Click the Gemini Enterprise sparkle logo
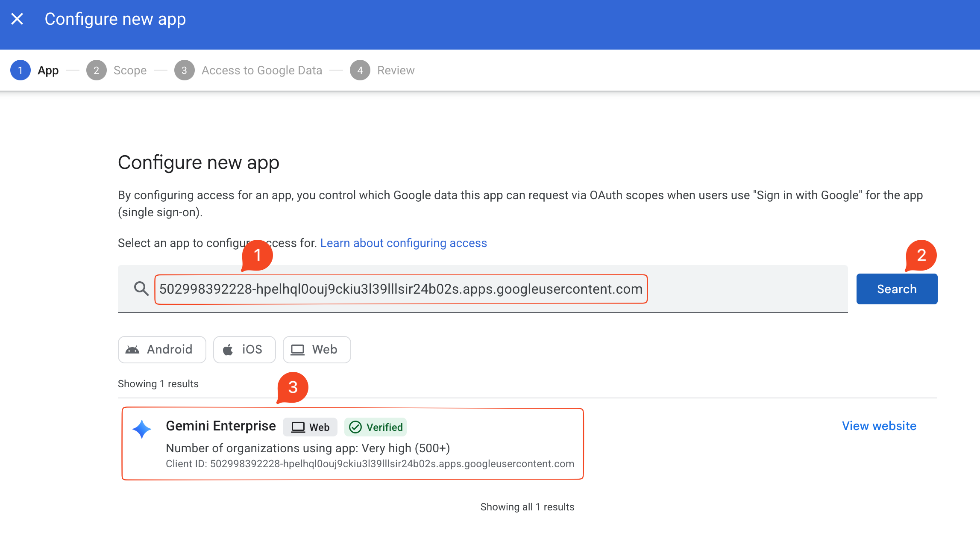The image size is (980, 548). pos(142,429)
